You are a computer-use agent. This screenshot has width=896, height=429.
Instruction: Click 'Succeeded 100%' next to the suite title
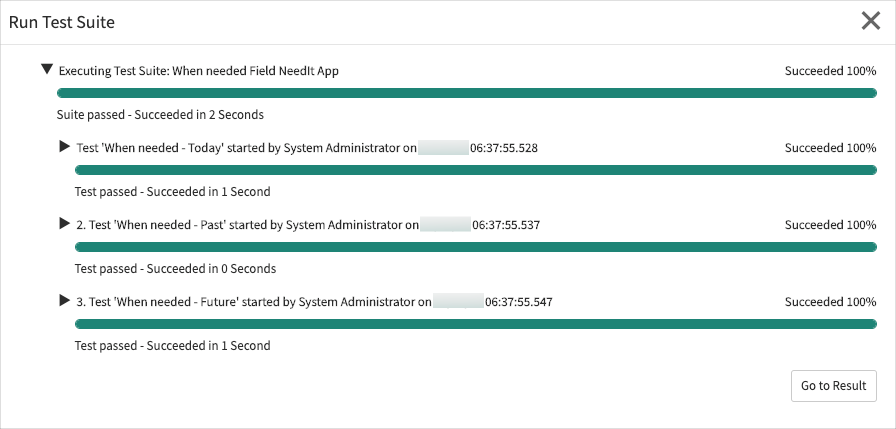pos(830,71)
